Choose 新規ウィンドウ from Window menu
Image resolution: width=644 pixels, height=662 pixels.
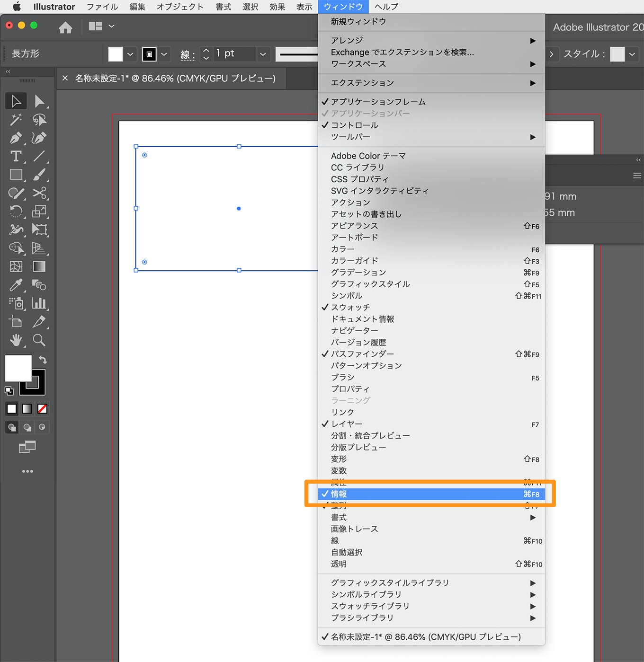431,21
